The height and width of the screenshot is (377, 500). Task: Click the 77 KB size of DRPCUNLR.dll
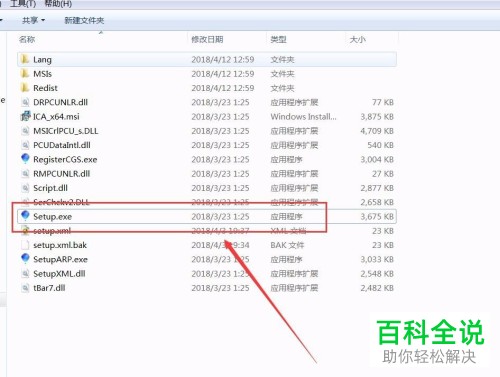point(383,102)
